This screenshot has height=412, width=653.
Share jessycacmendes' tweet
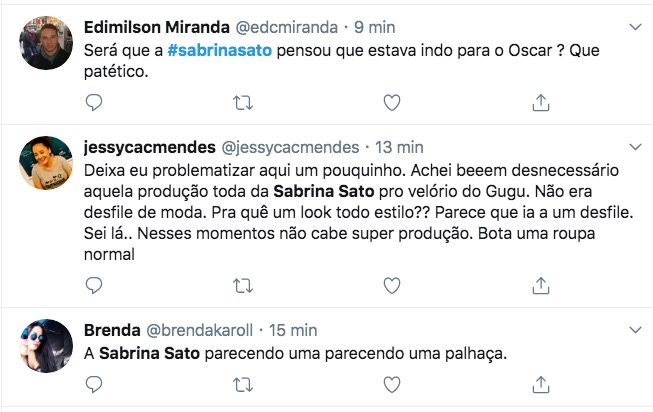point(540,286)
